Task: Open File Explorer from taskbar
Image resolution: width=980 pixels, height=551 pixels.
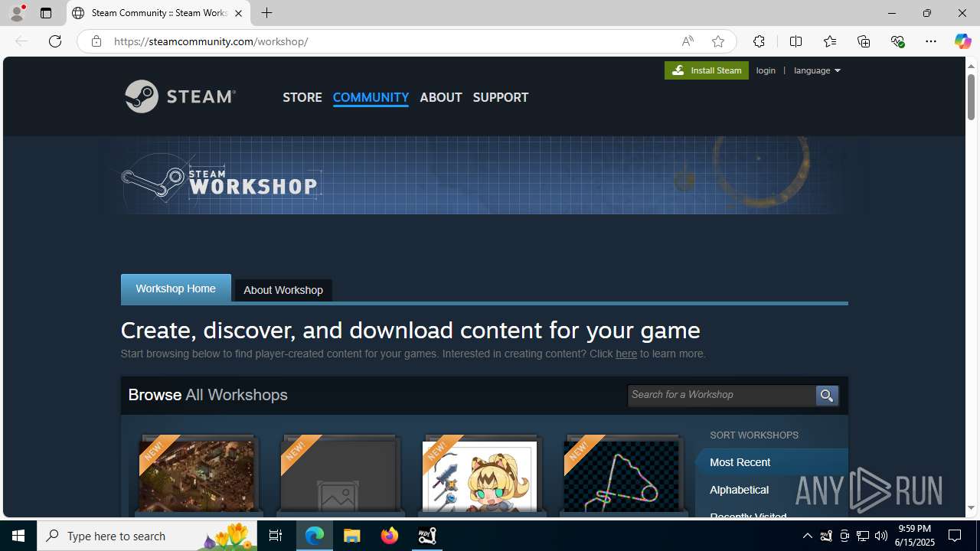Action: click(352, 536)
